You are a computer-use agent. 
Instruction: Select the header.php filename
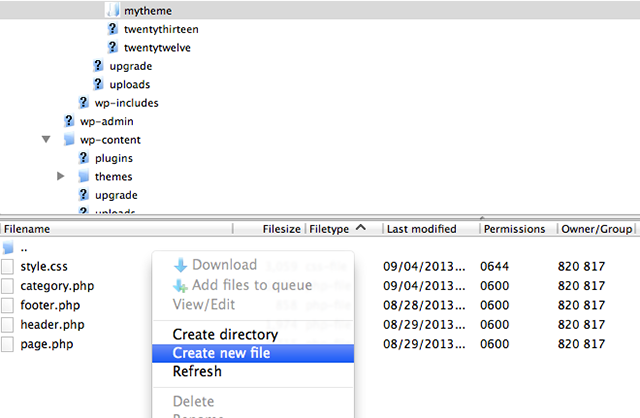[52, 325]
